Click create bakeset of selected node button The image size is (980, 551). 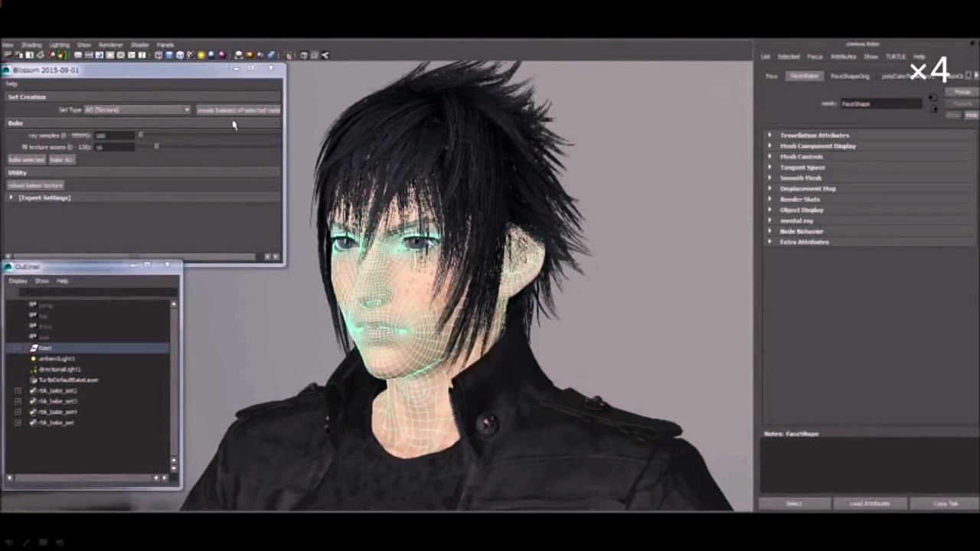pos(238,110)
